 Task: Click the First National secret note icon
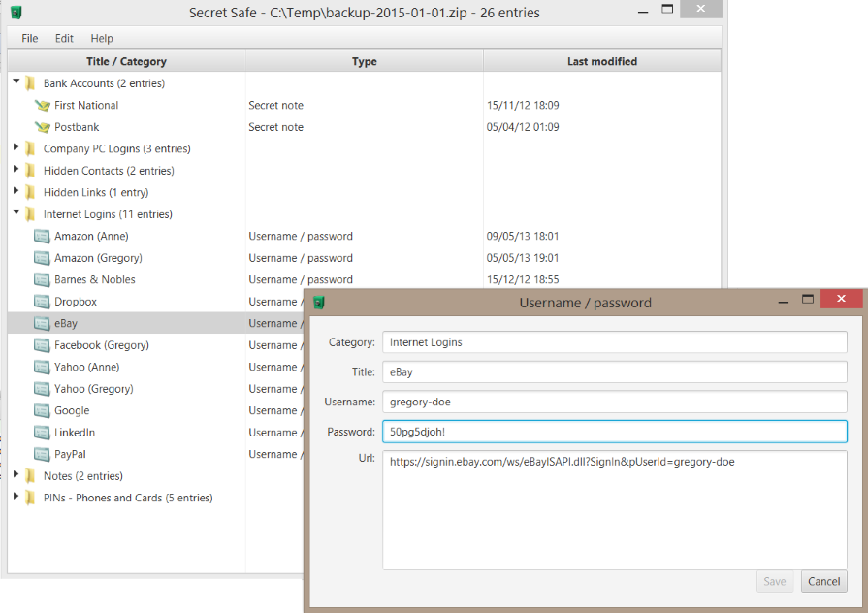point(42,106)
